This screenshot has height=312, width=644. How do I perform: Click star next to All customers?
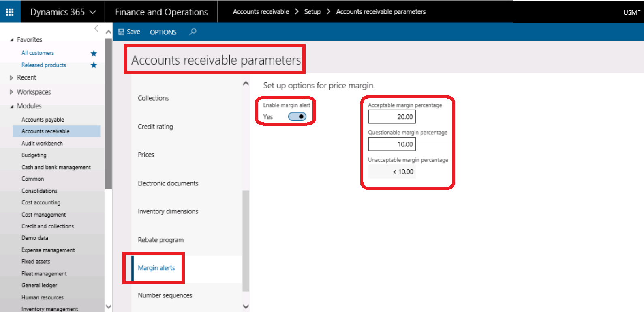tap(94, 53)
